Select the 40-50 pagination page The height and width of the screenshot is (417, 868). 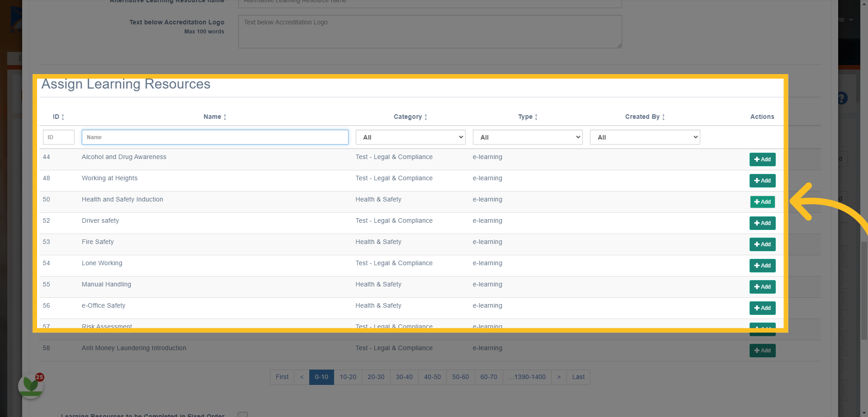tap(432, 377)
